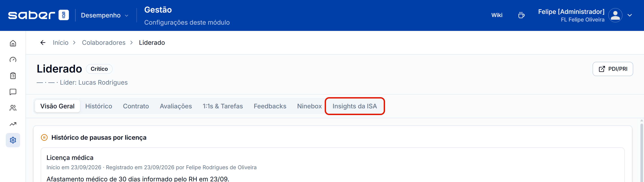Open the chat bubble icon in sidebar
The width and height of the screenshot is (644, 182).
(x=13, y=92)
